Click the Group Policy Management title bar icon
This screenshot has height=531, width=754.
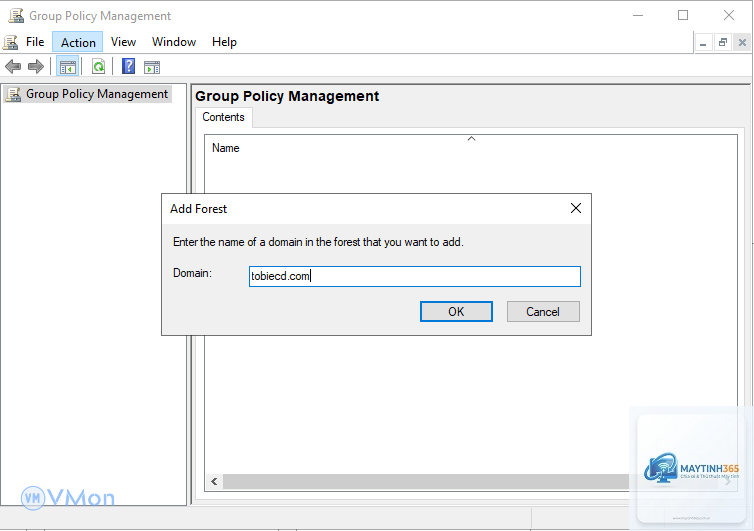click(x=16, y=15)
